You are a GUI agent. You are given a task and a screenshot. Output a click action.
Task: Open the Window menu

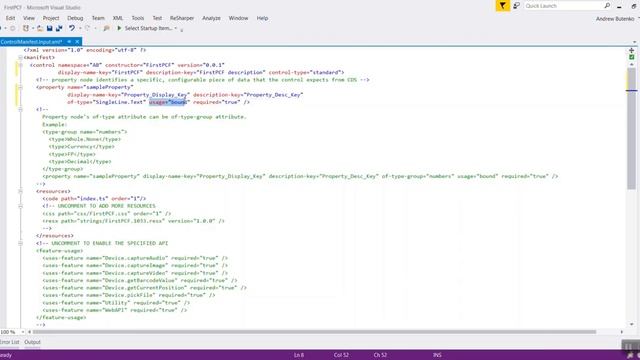click(x=238, y=18)
